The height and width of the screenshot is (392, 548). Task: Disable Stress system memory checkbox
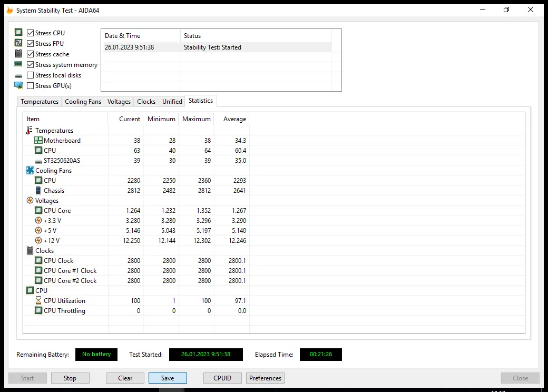point(31,65)
